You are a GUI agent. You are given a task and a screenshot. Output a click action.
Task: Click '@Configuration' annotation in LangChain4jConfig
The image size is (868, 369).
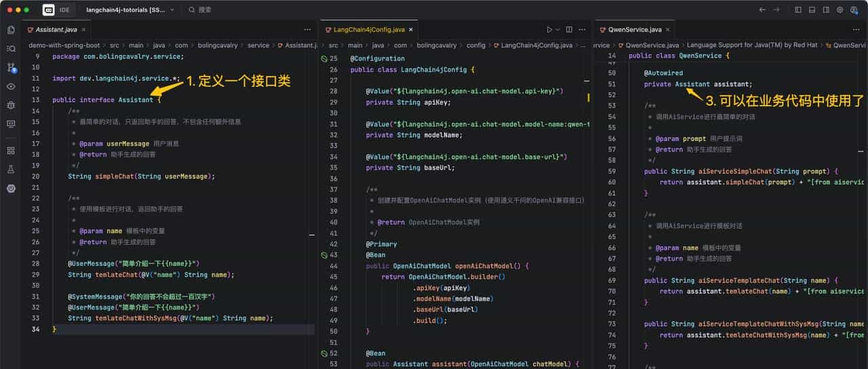[x=378, y=59]
